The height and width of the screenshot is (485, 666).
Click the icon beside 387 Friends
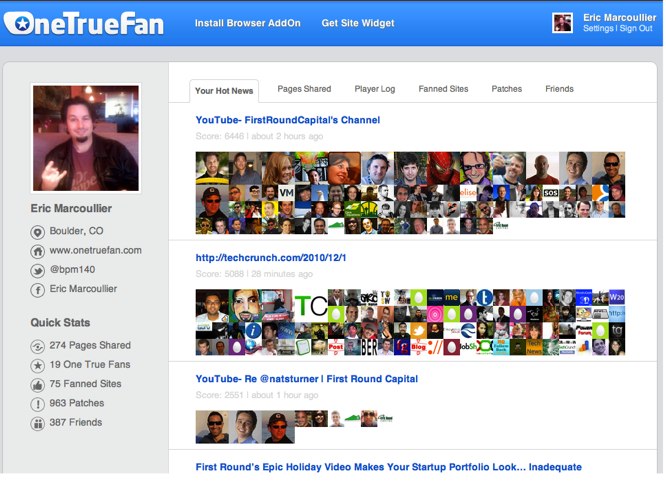[37, 423]
